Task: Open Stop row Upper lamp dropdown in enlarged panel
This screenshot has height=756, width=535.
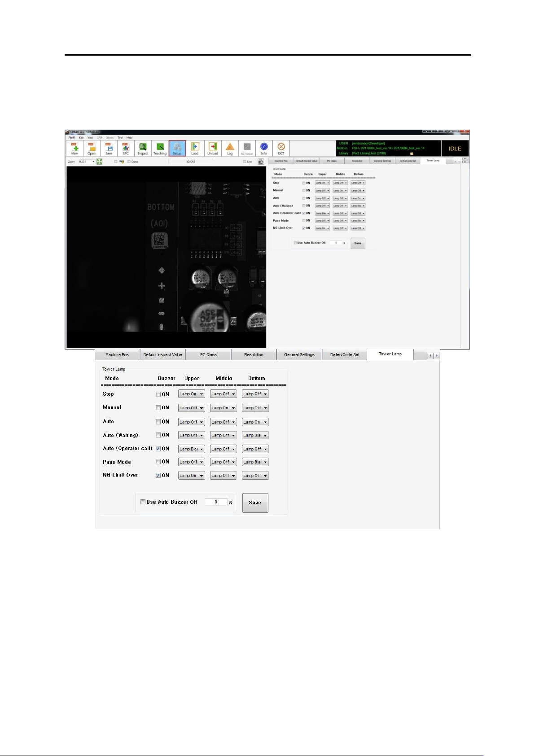Action: [192, 394]
